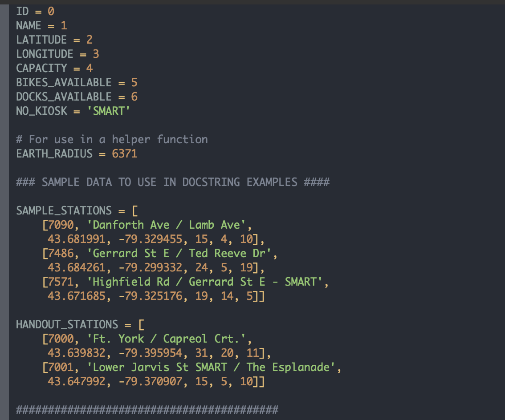
Task: Click the EARTH_RADIUS constant name
Action: pyautogui.click(x=54, y=153)
